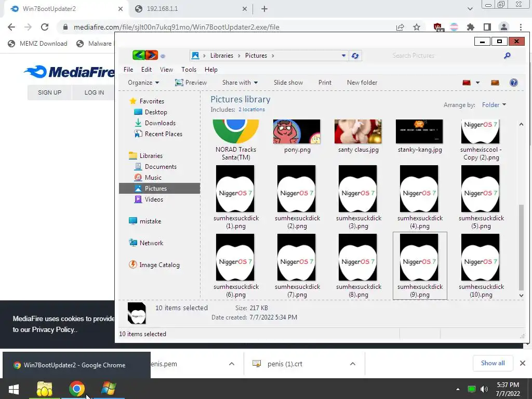Open the Share with dropdown

tap(240, 83)
